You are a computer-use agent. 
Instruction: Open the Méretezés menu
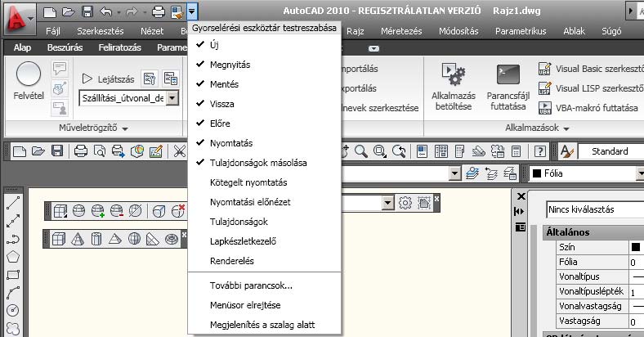[x=401, y=31]
